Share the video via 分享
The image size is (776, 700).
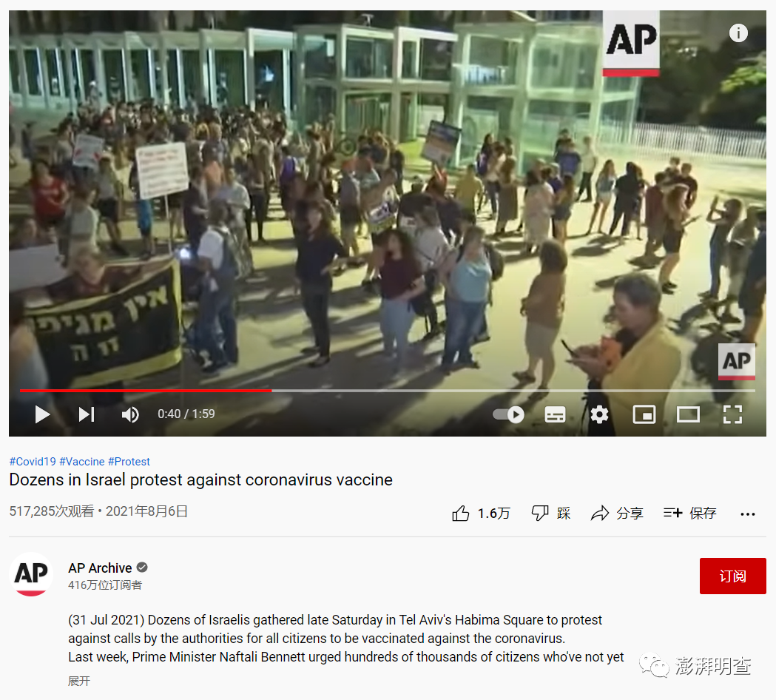point(617,514)
